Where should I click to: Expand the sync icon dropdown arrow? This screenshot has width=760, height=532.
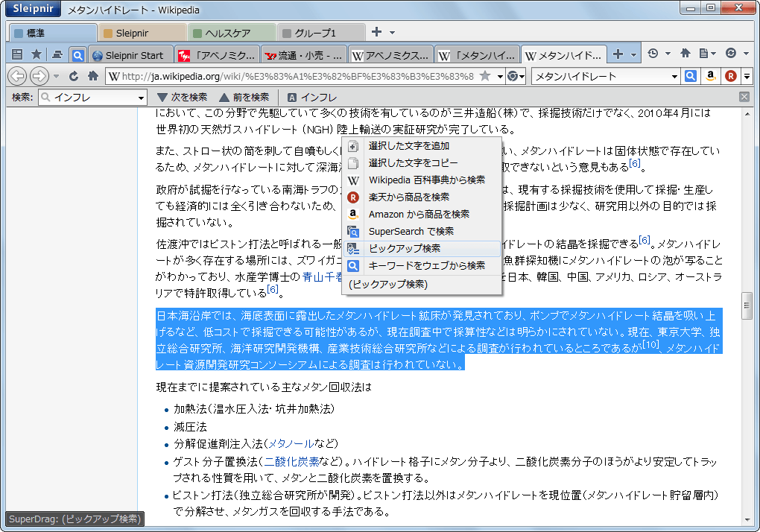pyautogui.click(x=746, y=54)
